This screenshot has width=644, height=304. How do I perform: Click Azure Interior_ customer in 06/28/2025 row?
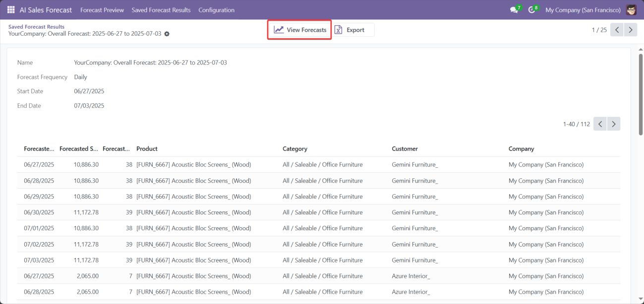click(x=411, y=292)
